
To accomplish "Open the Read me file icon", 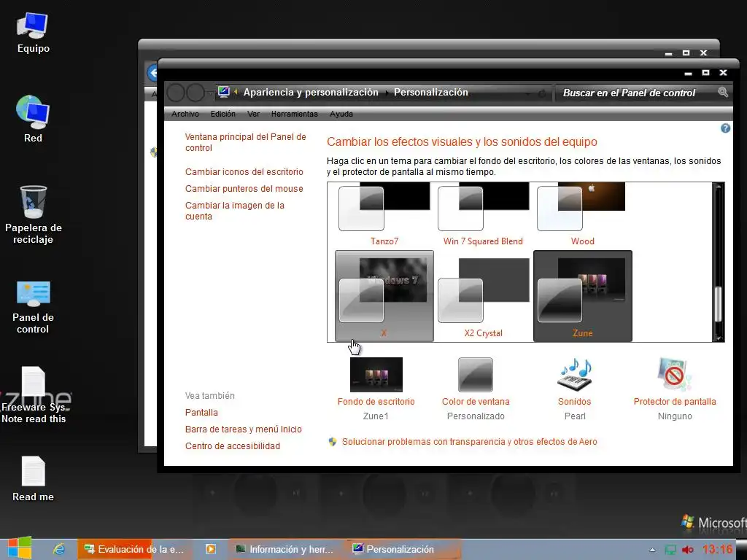I will (x=33, y=478).
